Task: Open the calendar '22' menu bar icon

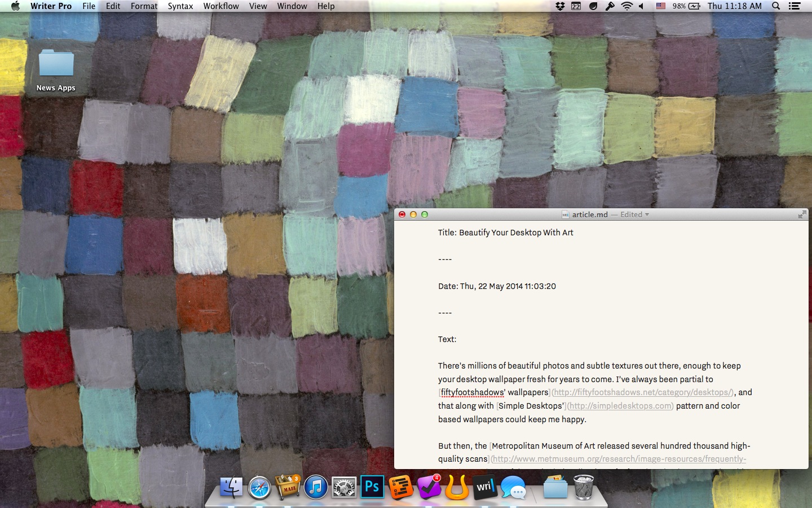Action: click(576, 6)
